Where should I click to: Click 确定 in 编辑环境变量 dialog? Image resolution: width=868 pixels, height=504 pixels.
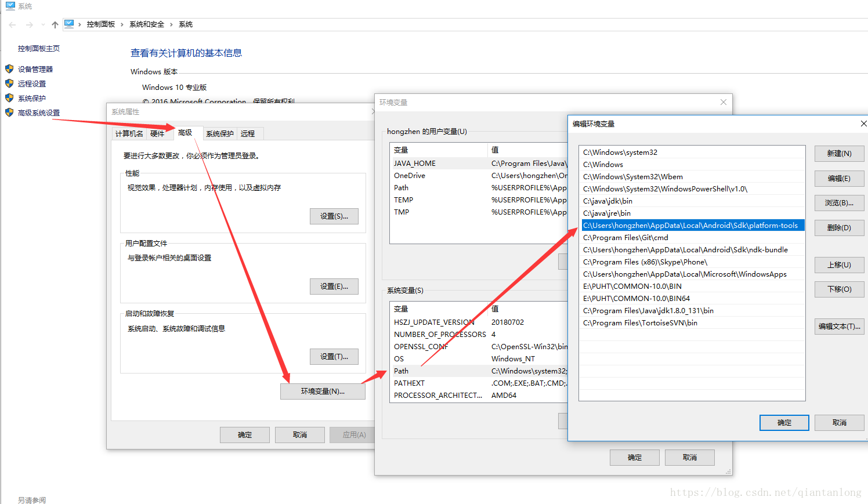(784, 423)
